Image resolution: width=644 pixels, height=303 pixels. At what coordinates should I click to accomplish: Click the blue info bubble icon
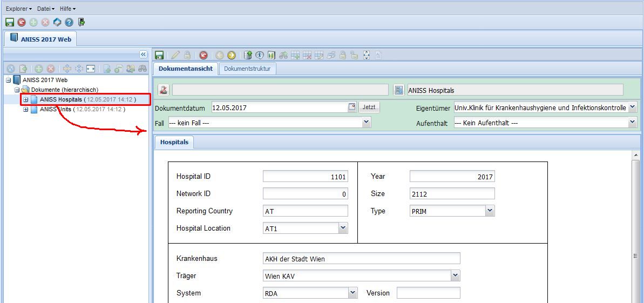tap(260, 55)
